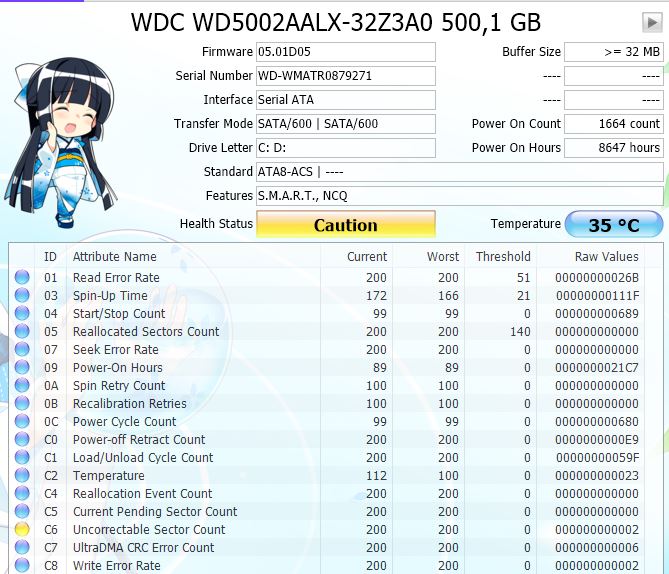
Task: Click the Power On Count value 1664 count
Action: tap(614, 124)
